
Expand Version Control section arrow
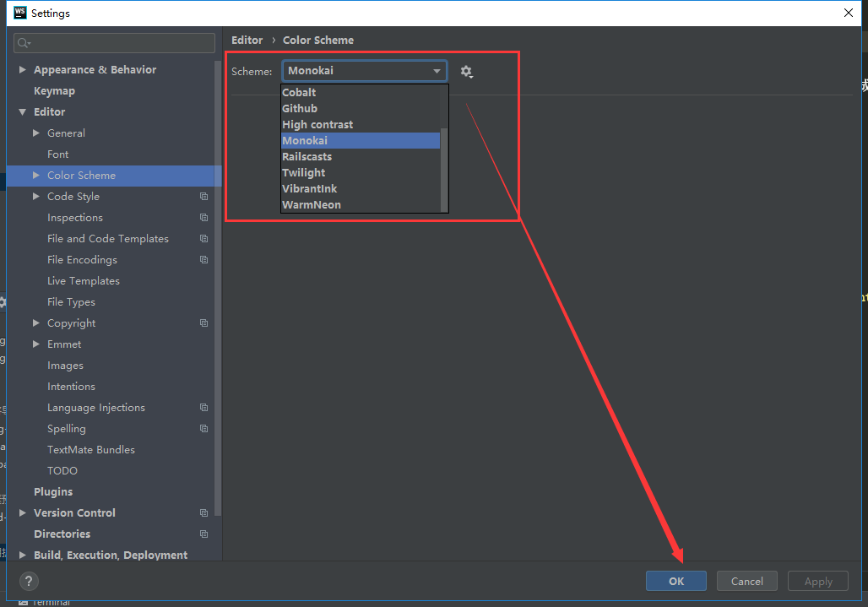click(23, 513)
